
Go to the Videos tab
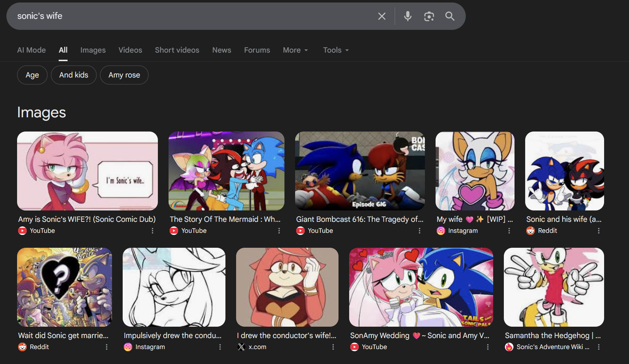pos(130,50)
